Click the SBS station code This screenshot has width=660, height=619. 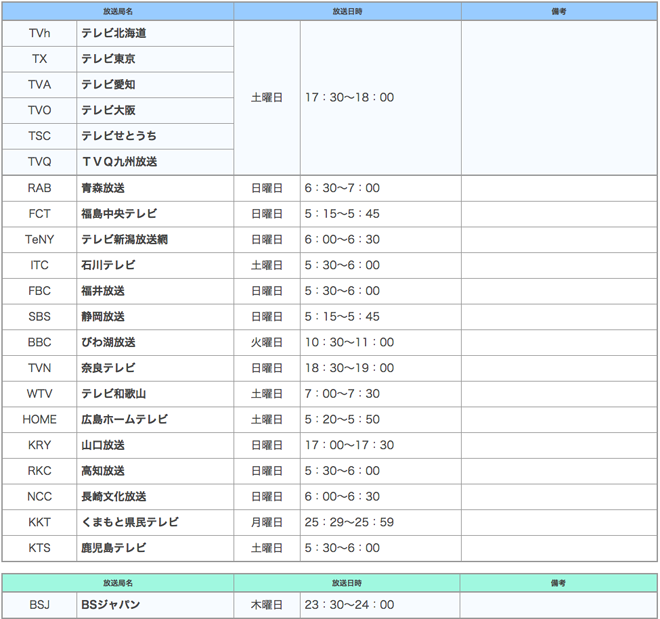tap(40, 316)
